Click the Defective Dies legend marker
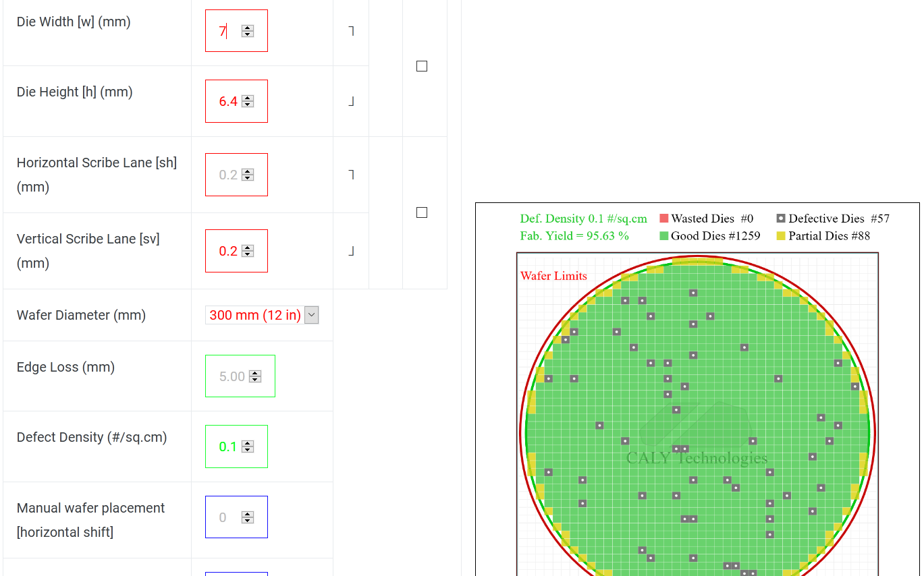Screen dimensions: 924x576 pyautogui.click(x=781, y=219)
